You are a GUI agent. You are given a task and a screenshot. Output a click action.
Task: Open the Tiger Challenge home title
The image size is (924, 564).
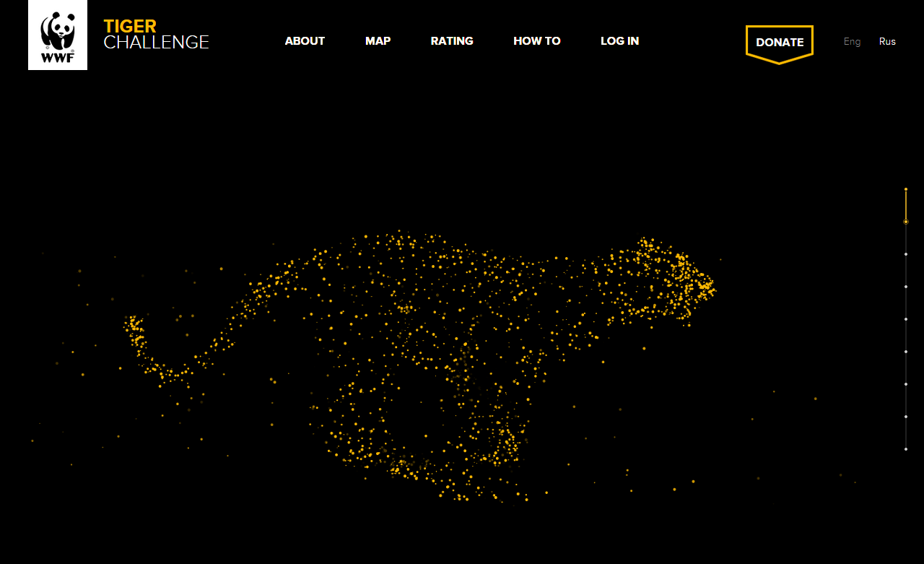(156, 35)
